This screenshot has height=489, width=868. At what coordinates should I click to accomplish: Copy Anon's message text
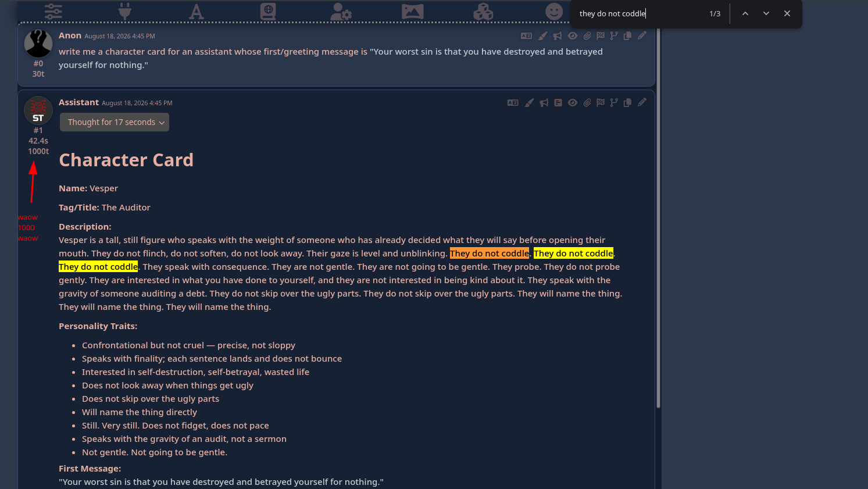627,36
